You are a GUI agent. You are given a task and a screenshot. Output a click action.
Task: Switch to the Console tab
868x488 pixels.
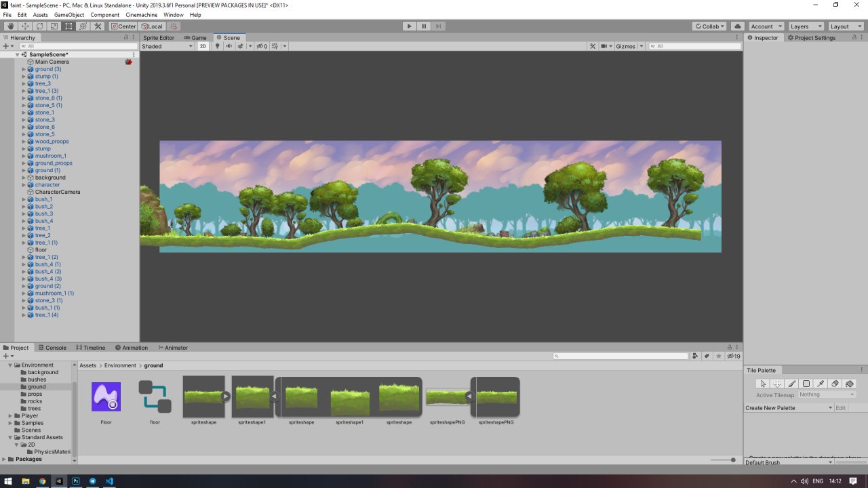point(52,348)
